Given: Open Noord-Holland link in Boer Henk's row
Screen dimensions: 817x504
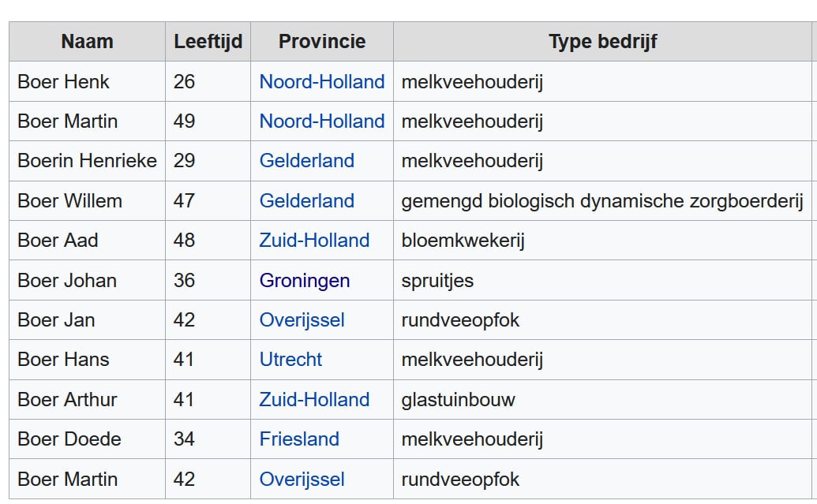Looking at the screenshot, I should pyautogui.click(x=321, y=82).
